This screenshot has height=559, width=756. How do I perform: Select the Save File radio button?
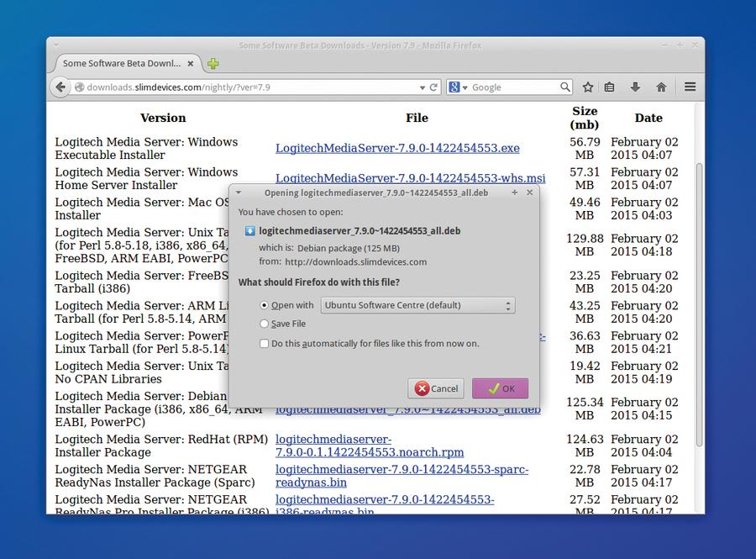click(264, 324)
